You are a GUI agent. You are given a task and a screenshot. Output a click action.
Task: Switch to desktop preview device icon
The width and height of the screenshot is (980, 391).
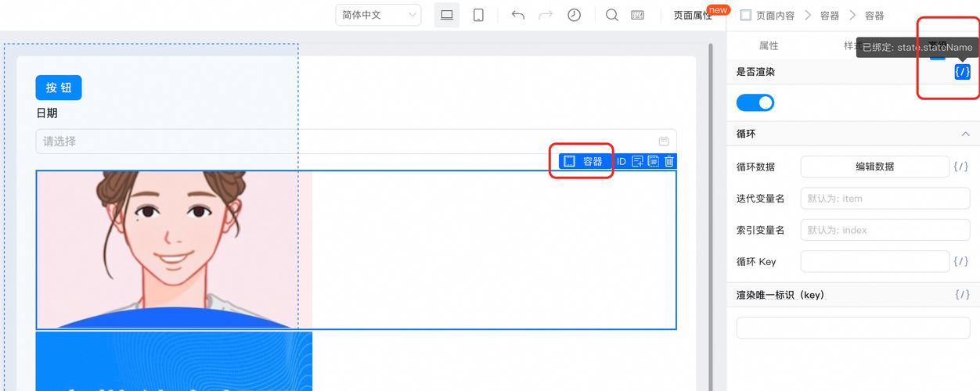point(447,15)
